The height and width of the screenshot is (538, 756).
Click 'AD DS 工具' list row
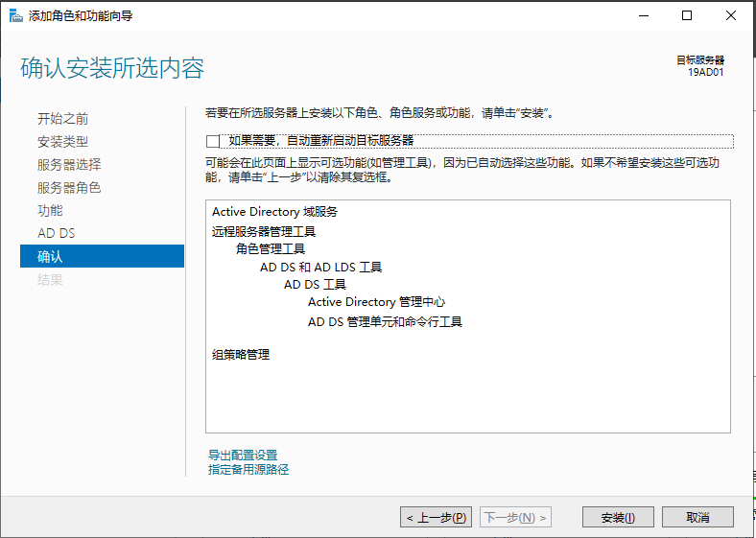[x=315, y=285]
